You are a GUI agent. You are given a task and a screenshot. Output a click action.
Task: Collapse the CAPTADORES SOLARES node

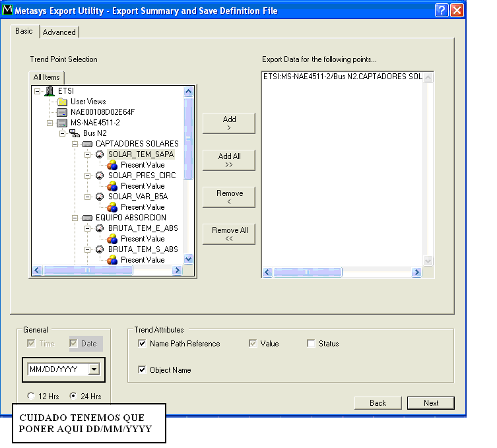tap(75, 144)
